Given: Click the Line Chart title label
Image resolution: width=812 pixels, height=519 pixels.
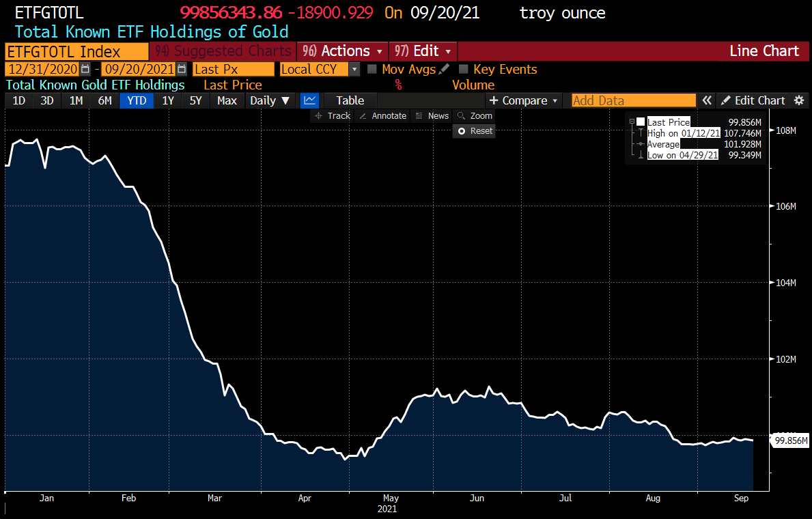Looking at the screenshot, I should 764,51.
